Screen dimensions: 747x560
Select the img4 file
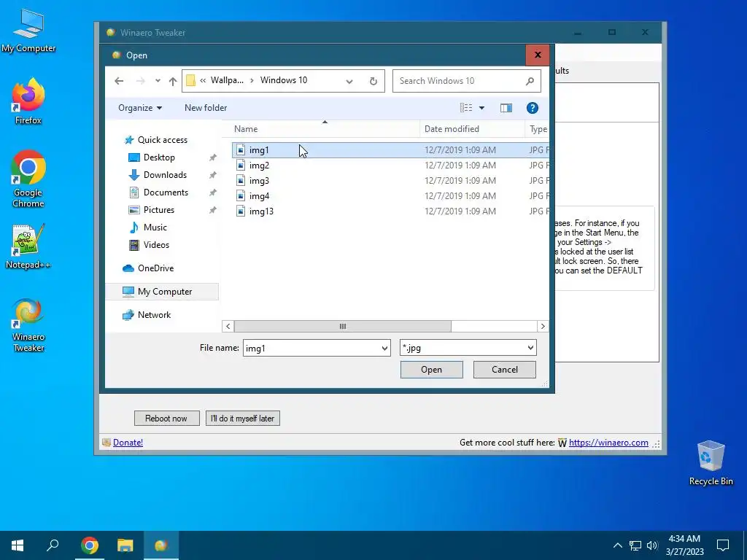(390, 195)
